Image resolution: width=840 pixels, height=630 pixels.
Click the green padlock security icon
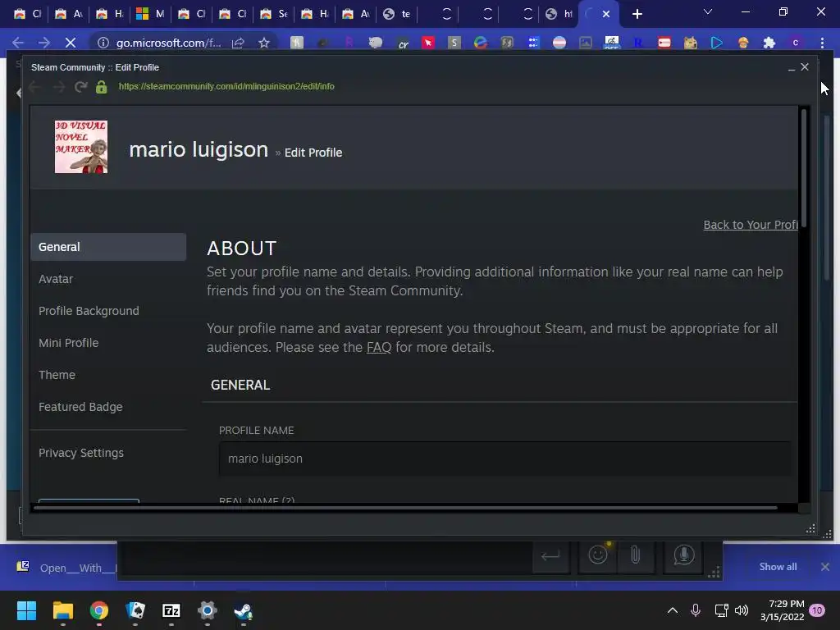(x=101, y=87)
